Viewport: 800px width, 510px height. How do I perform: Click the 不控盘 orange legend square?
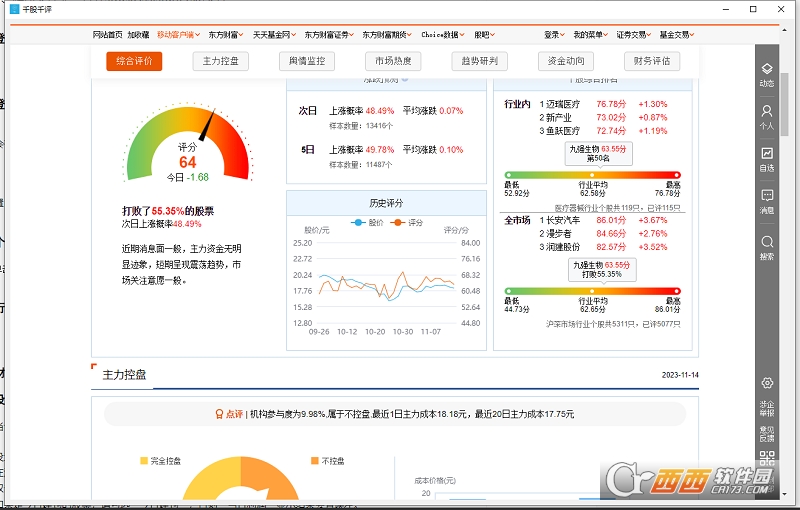(314, 461)
